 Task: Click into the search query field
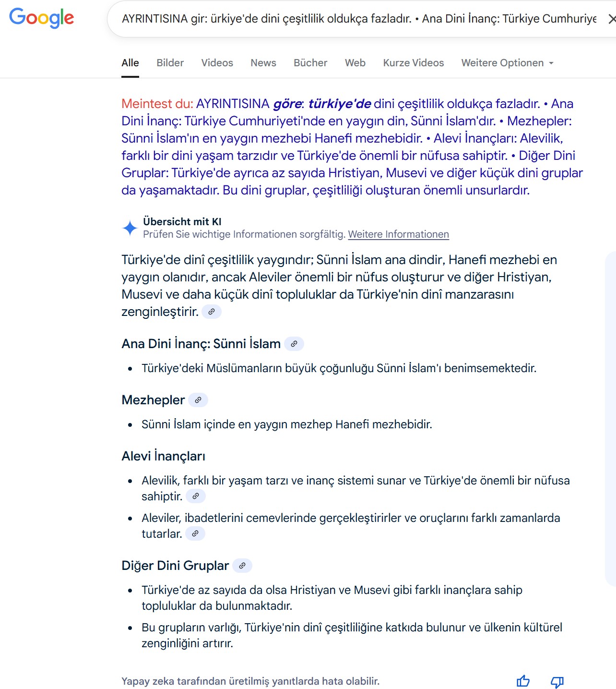(x=359, y=19)
